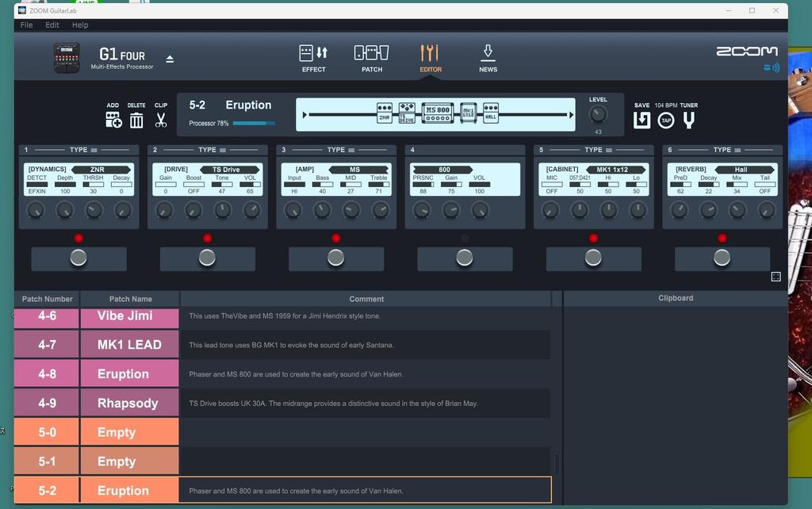Tap tempo with the TAP icon

point(666,121)
